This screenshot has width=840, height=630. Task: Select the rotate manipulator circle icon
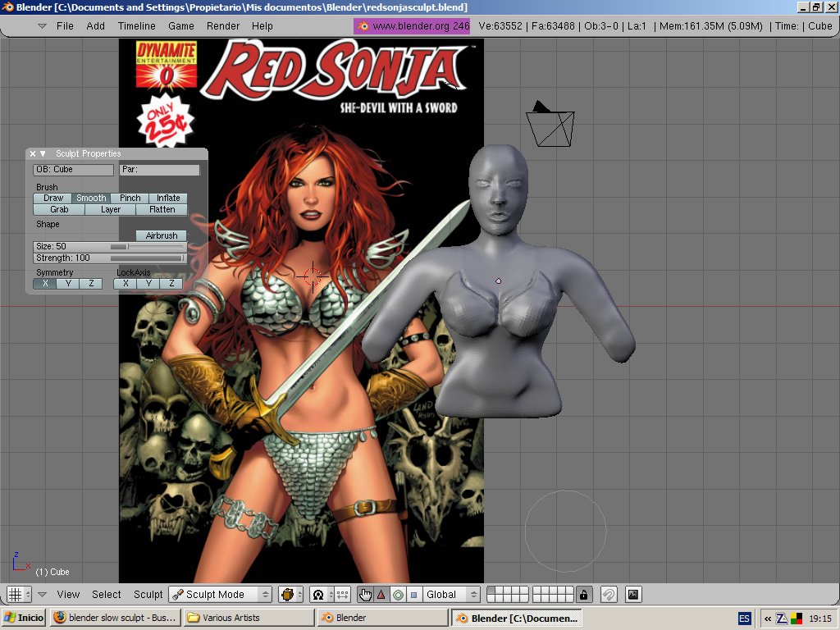coord(398,594)
